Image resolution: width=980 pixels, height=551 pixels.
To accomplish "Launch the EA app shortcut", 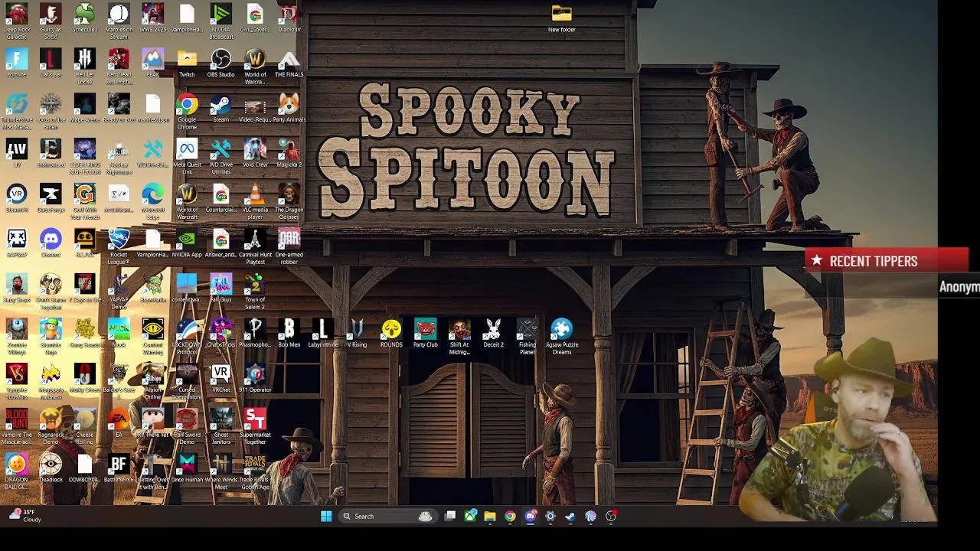I will [x=119, y=424].
